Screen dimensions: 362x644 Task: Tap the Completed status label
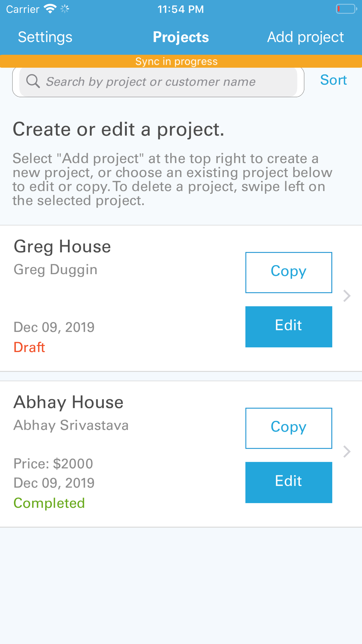tap(49, 503)
